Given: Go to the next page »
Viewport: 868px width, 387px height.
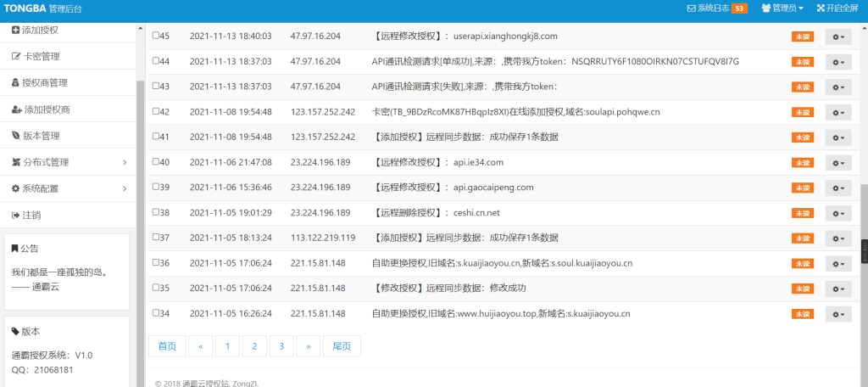Looking at the screenshot, I should point(309,346).
